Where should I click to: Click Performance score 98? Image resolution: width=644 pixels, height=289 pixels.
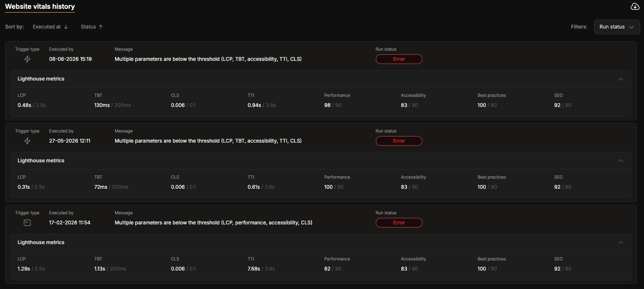click(327, 105)
